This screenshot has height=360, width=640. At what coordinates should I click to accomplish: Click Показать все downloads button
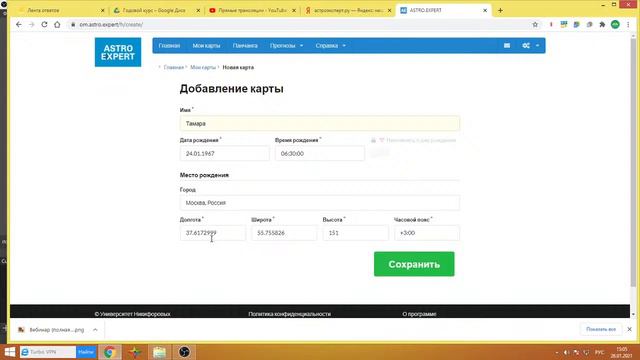(x=601, y=329)
